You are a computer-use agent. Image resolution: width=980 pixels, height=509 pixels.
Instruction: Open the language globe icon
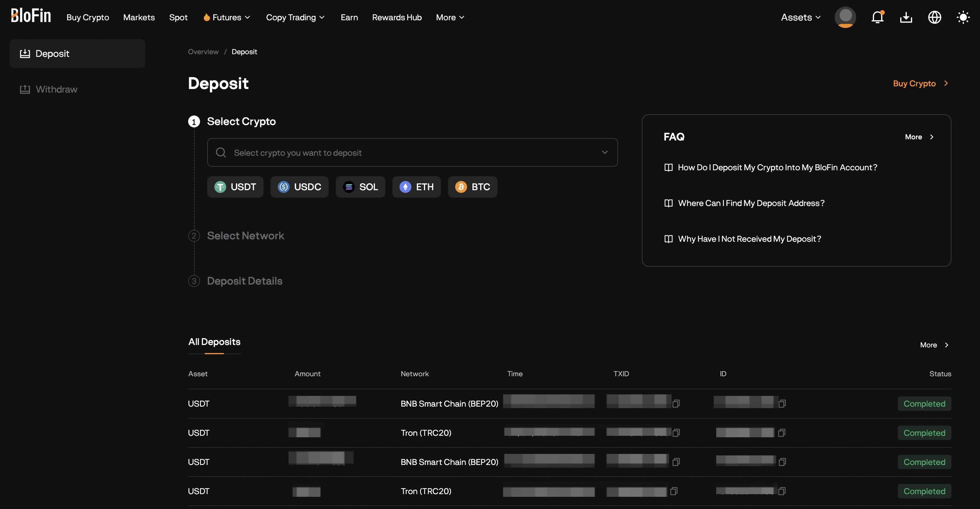[934, 17]
